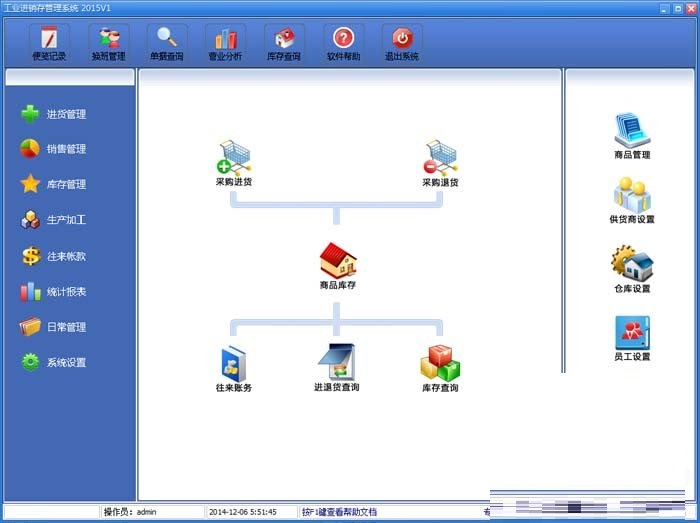Open 往来帐款 dollar item in sidebar

click(x=54, y=256)
